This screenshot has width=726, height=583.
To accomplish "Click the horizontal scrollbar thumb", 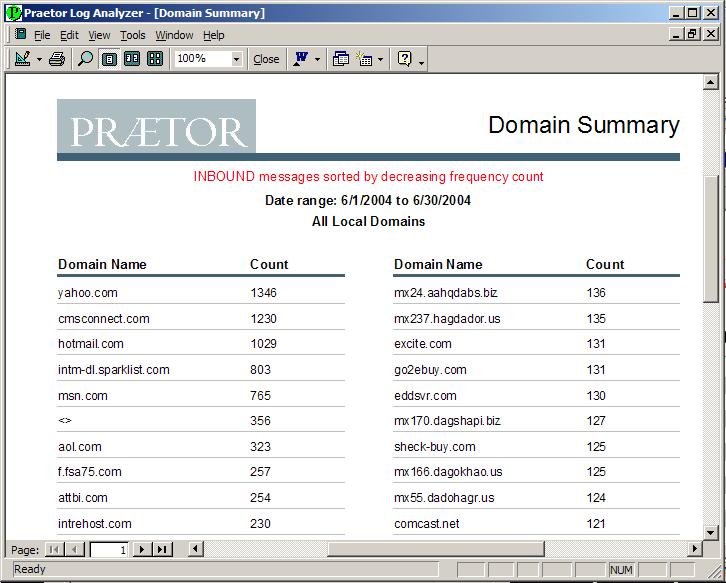I will click(x=435, y=549).
